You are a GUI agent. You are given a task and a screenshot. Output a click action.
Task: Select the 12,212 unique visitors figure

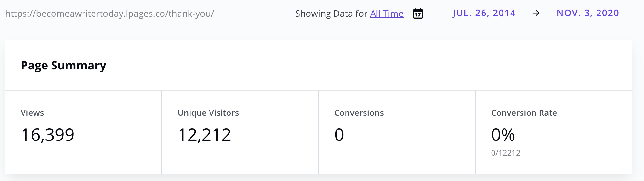click(204, 134)
